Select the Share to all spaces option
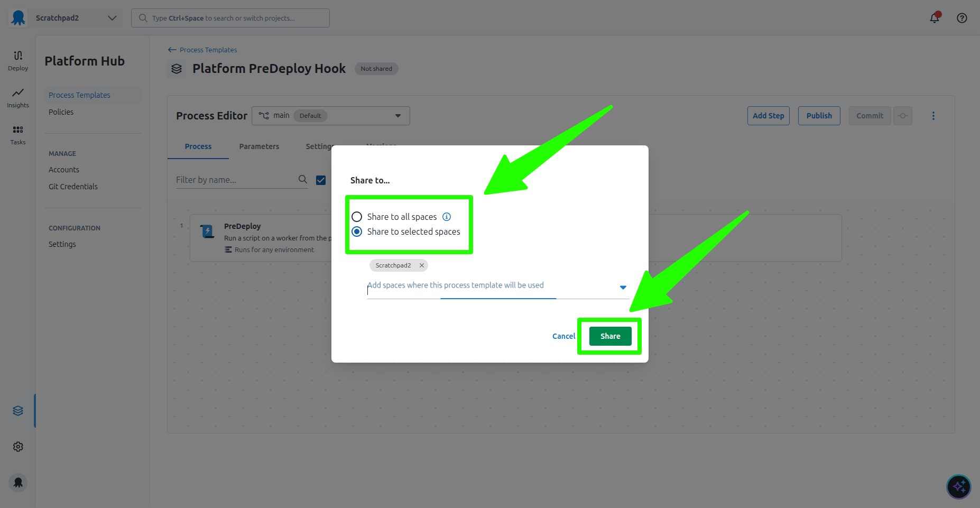Viewport: 980px width, 508px height. click(x=357, y=216)
